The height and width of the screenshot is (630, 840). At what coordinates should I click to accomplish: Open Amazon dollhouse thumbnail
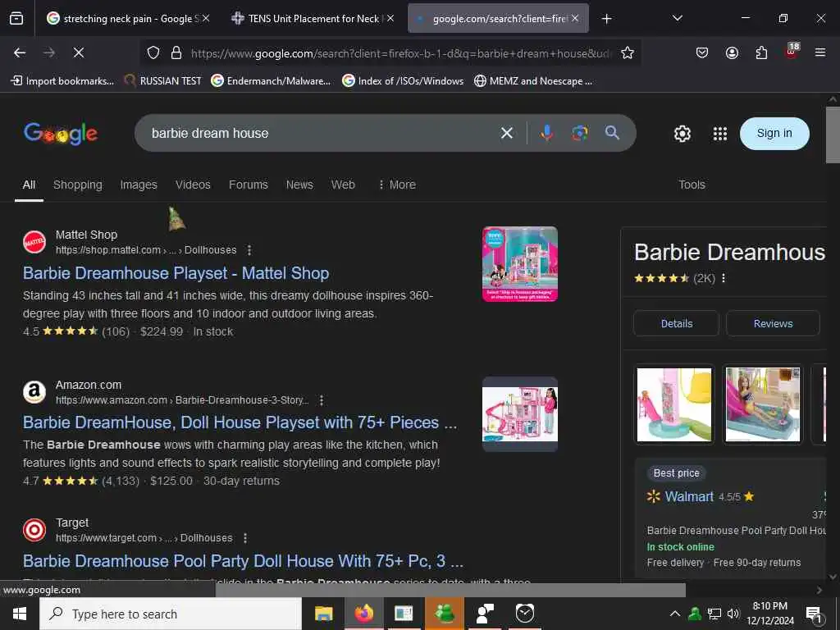(x=519, y=414)
